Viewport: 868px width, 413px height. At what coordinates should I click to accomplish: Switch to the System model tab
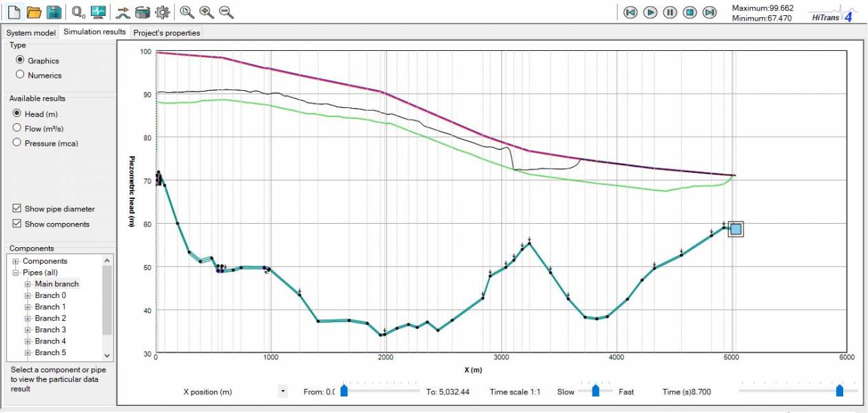pos(31,32)
